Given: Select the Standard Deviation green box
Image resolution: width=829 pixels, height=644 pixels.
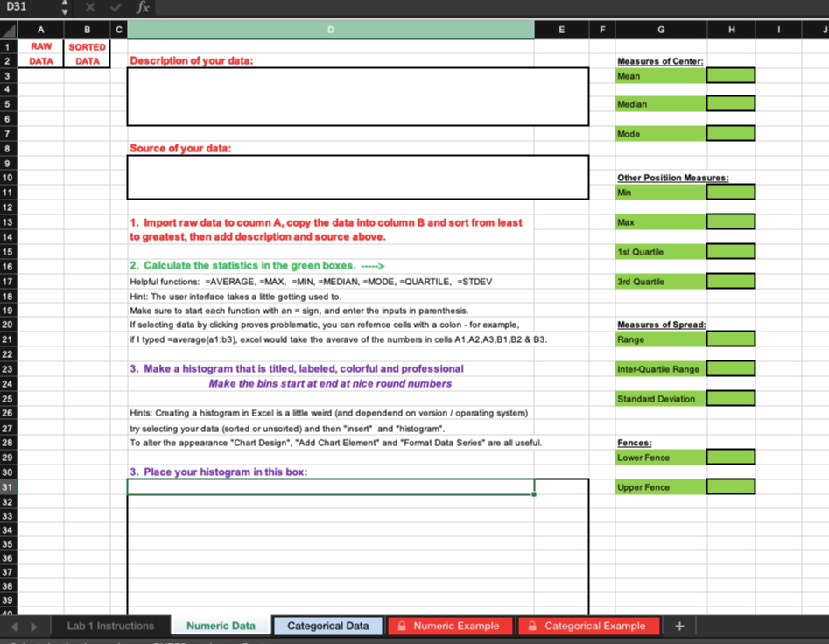Looking at the screenshot, I should pyautogui.click(x=731, y=398).
